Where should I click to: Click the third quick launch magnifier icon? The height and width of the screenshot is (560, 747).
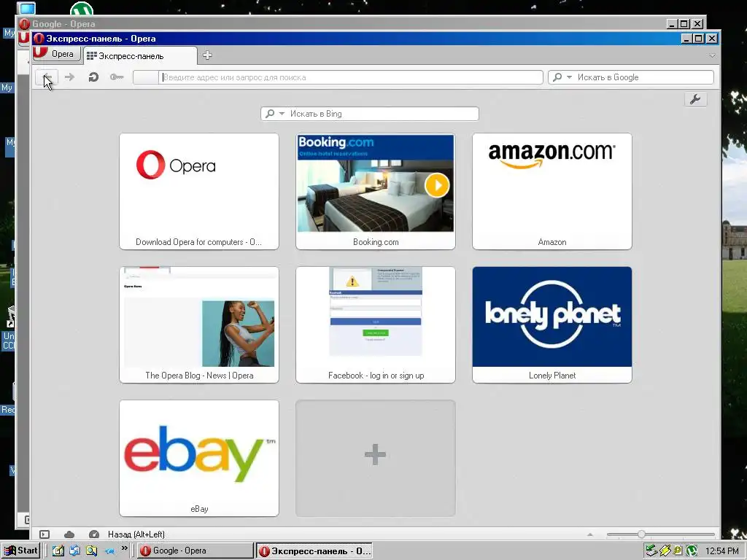point(91,551)
